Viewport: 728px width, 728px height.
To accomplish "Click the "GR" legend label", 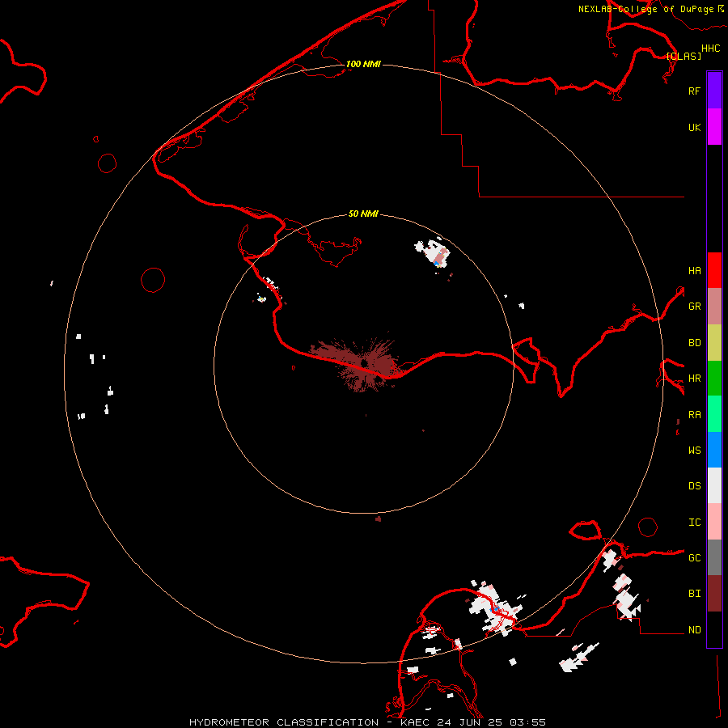I will [694, 306].
